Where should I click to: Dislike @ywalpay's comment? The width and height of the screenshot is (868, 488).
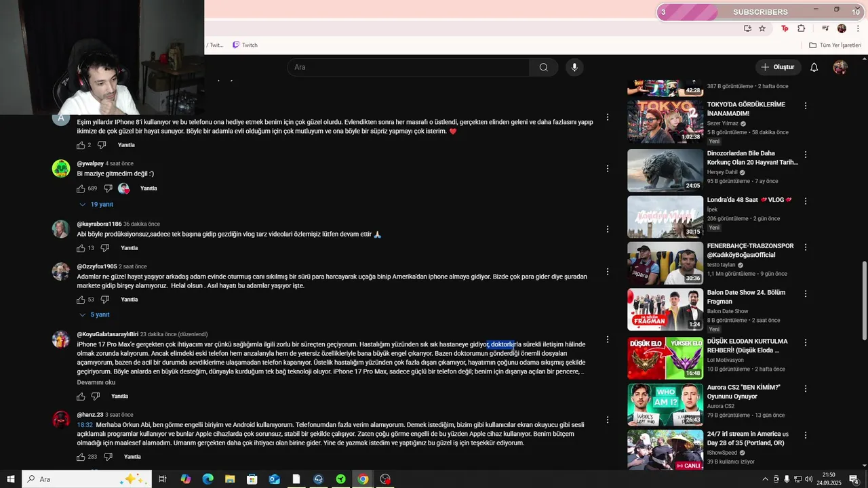pos(107,188)
